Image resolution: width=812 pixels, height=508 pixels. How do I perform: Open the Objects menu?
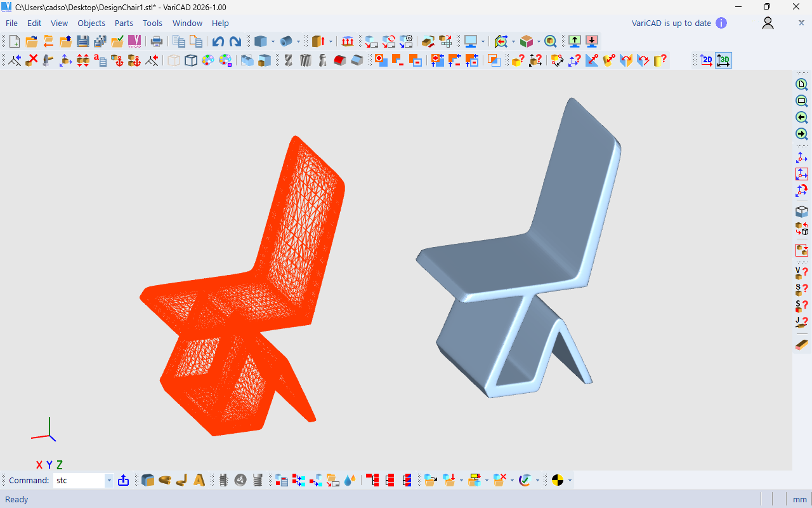click(x=91, y=23)
